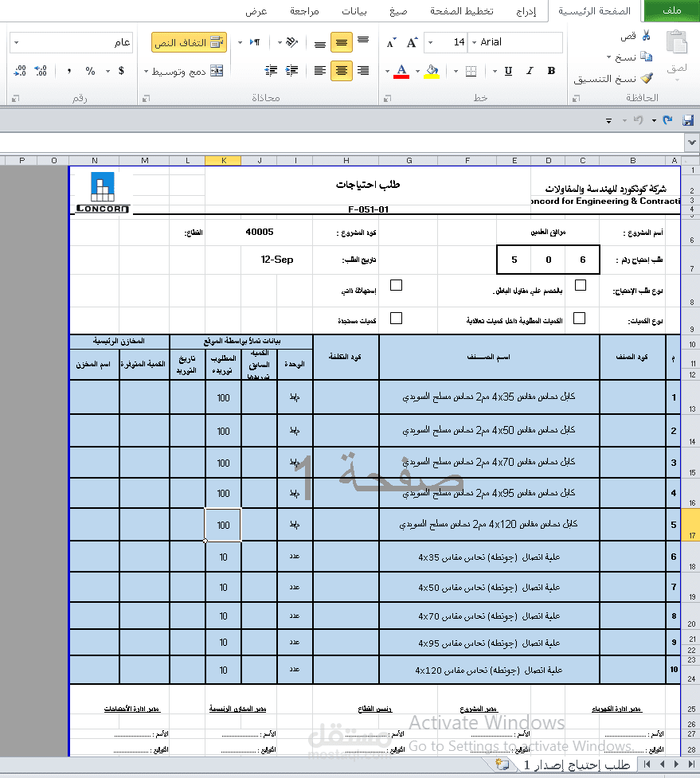700x778 pixels.
Task: Open the File (ملف) tab
Action: click(x=671, y=10)
